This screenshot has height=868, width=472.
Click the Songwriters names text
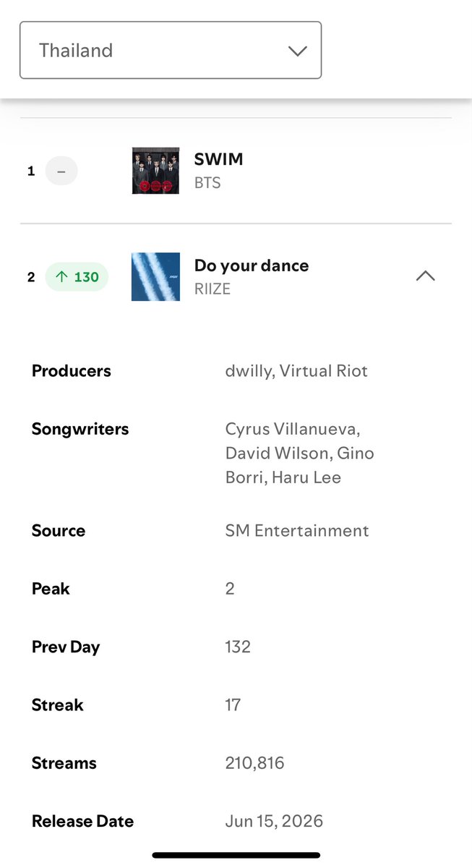point(299,453)
